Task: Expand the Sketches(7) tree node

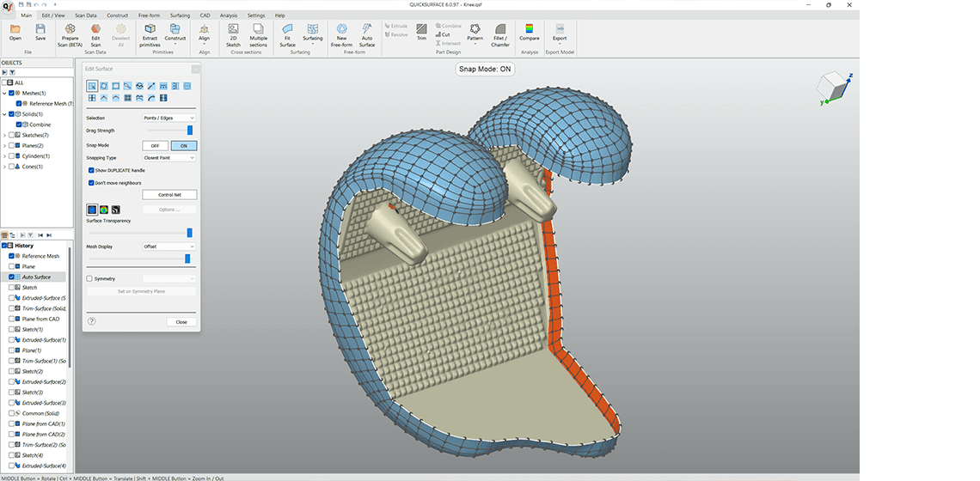Action: pos(4,135)
